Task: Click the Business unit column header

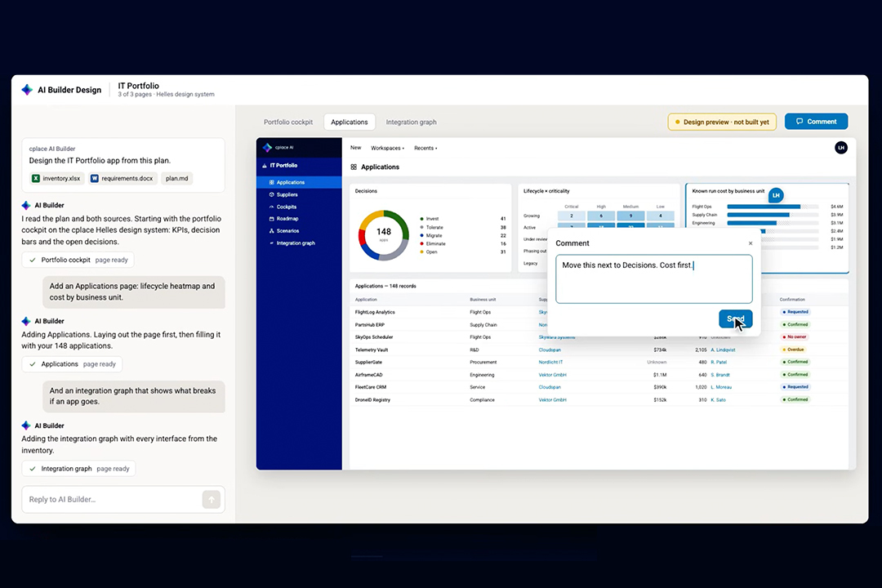Action: click(483, 300)
